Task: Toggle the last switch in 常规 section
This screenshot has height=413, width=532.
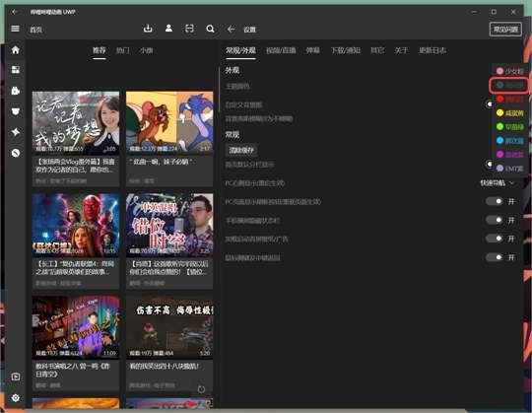Action: [x=494, y=257]
